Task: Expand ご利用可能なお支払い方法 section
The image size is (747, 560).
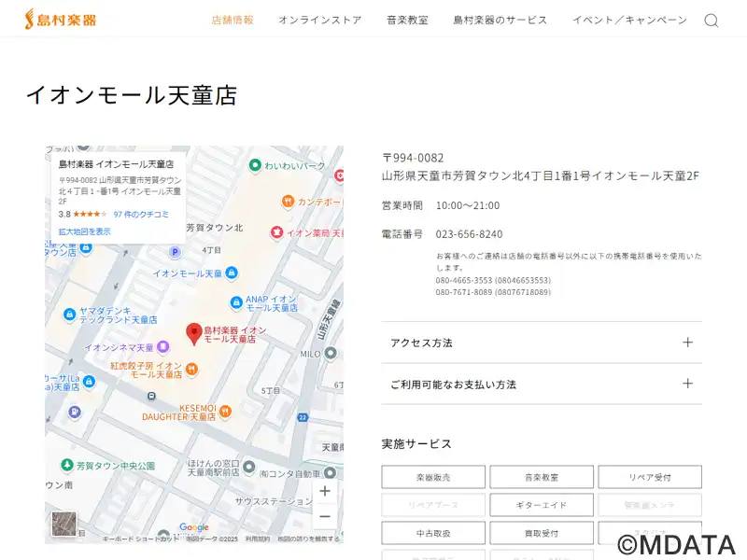Action: point(542,384)
